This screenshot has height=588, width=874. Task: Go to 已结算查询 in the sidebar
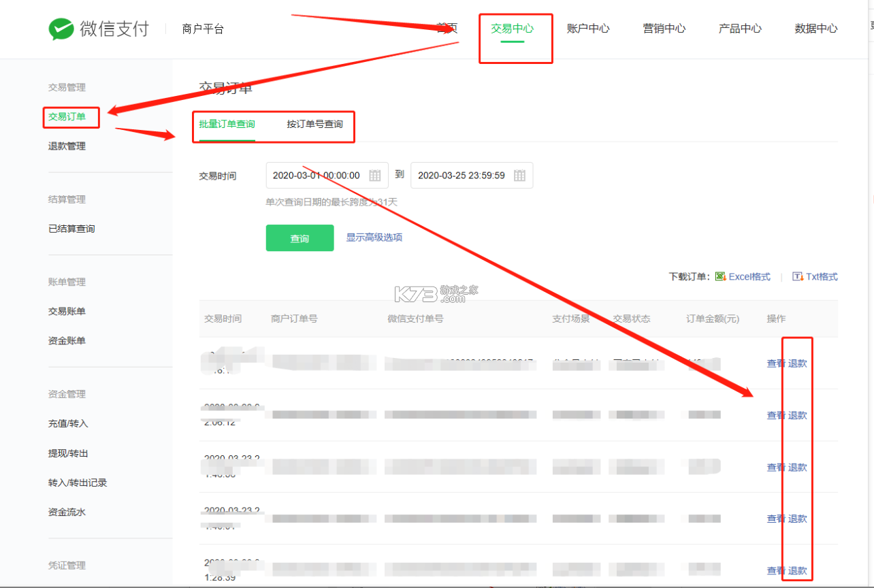[71, 229]
